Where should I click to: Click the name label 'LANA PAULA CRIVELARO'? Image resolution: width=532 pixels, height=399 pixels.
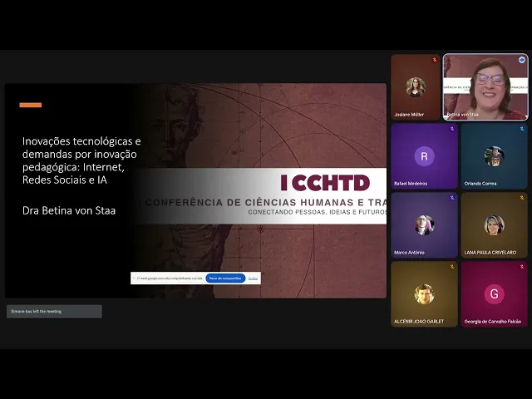click(490, 253)
